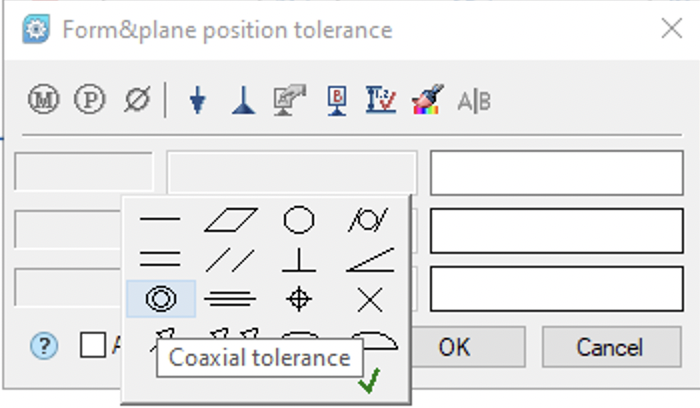This screenshot has width=700, height=408.
Task: Insert the circled M material condition
Action: click(44, 100)
